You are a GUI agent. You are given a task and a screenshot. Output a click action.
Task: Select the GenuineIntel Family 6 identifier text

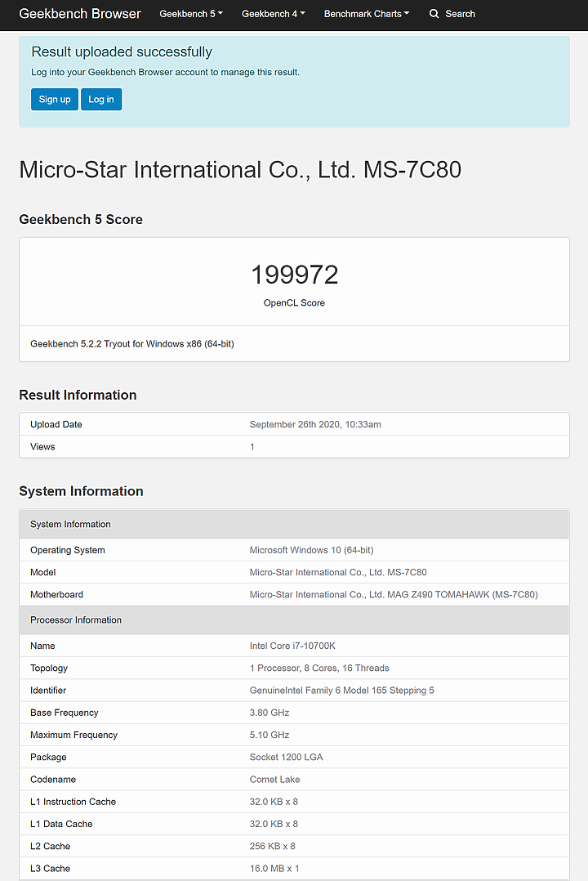(341, 690)
